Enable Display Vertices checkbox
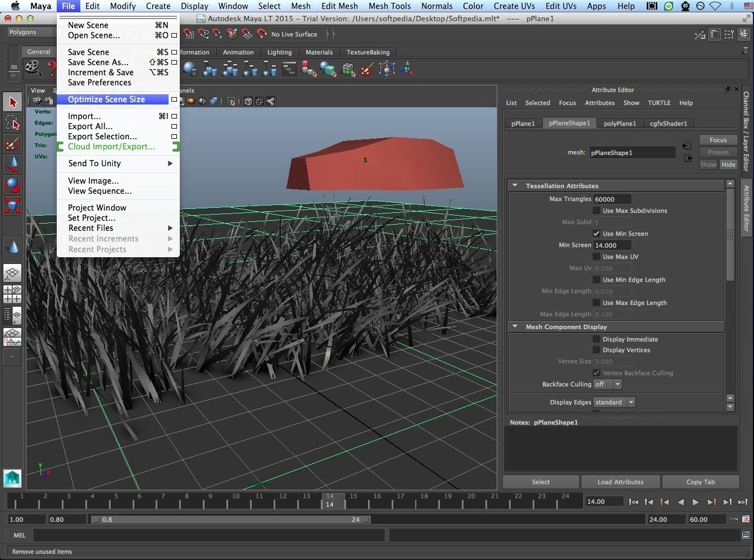 click(x=597, y=350)
